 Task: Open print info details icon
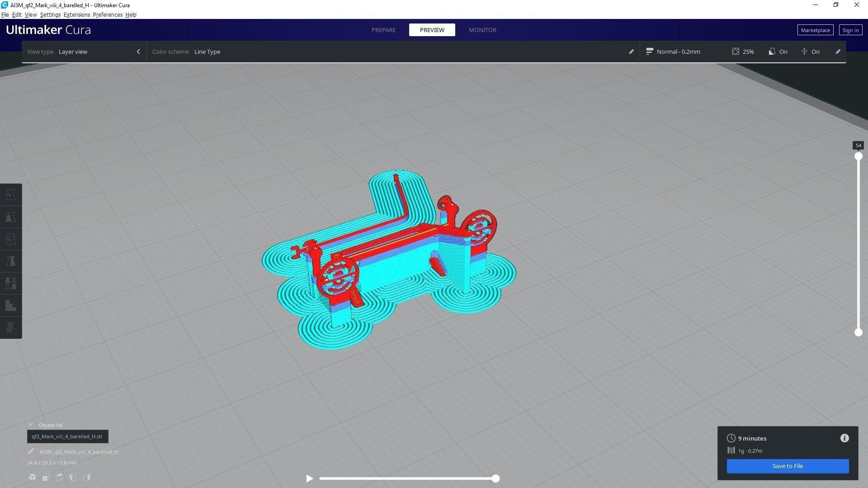click(844, 438)
